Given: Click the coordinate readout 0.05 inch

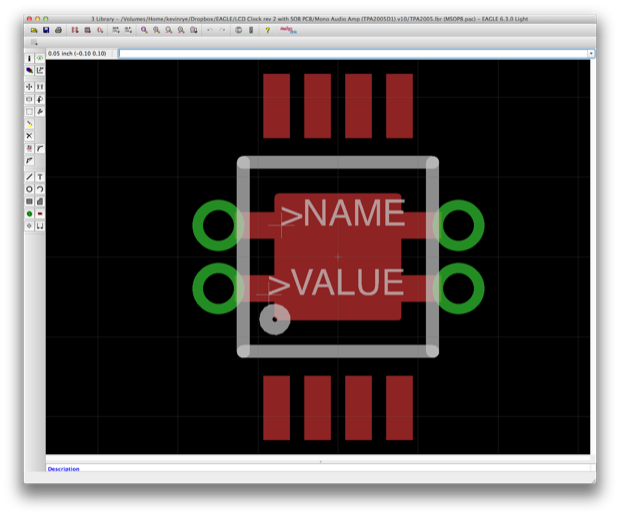Looking at the screenshot, I should tap(77, 53).
